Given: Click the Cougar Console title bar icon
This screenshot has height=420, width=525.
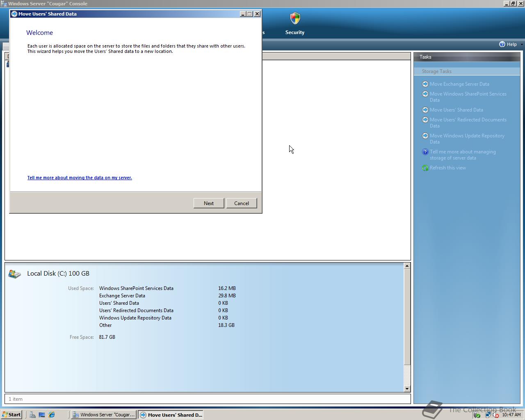Looking at the screenshot, I should click(4, 4).
